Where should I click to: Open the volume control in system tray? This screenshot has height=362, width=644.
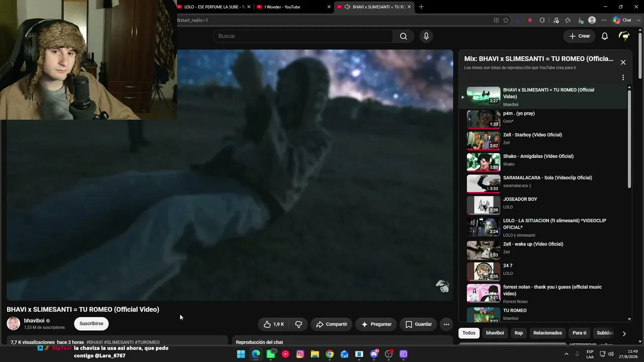pyautogui.click(x=611, y=354)
